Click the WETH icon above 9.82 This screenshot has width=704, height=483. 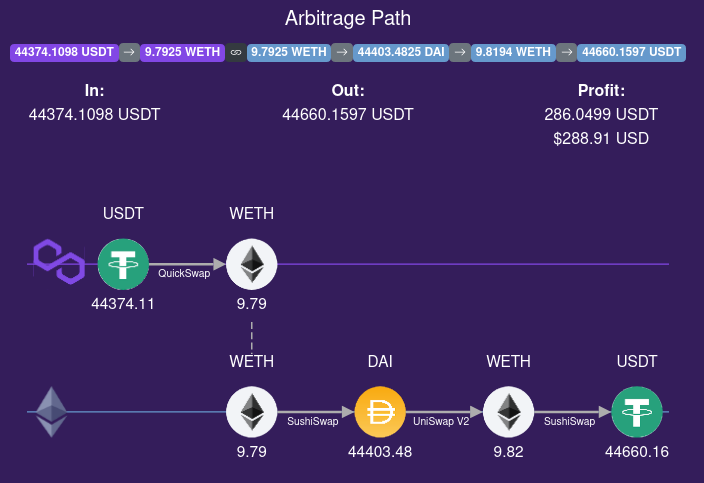click(508, 411)
